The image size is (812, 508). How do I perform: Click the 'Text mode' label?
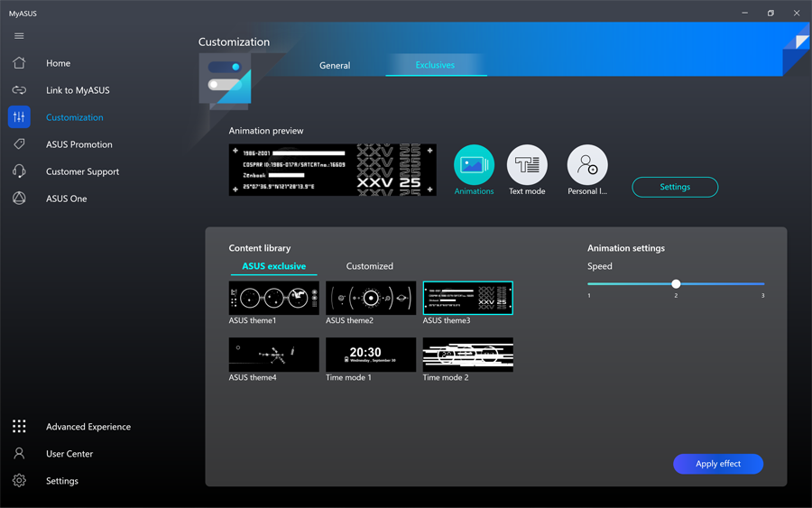point(527,191)
